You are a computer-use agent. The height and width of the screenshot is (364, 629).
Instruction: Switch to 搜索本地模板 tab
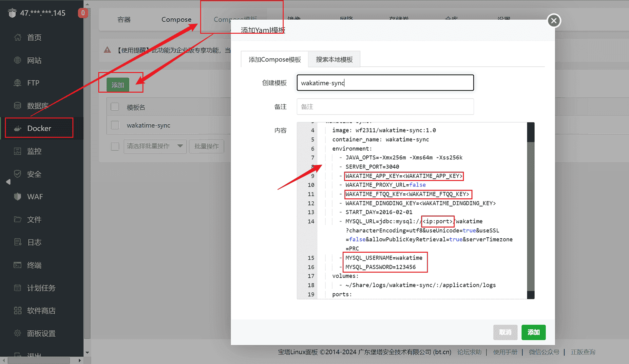334,59
